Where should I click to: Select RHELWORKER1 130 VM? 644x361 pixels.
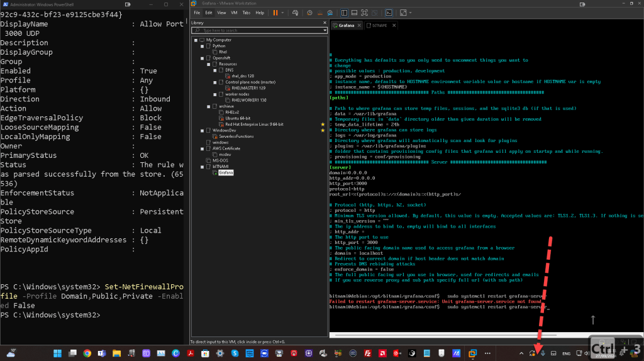pyautogui.click(x=248, y=100)
